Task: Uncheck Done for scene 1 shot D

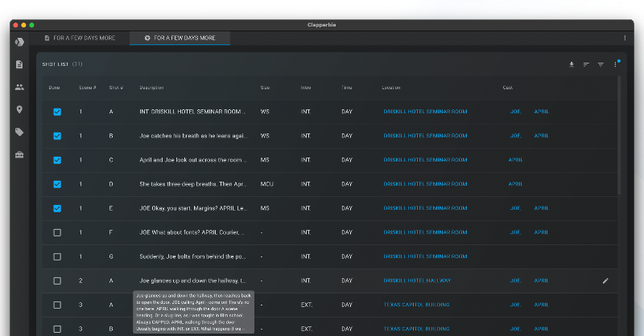Action: click(57, 184)
